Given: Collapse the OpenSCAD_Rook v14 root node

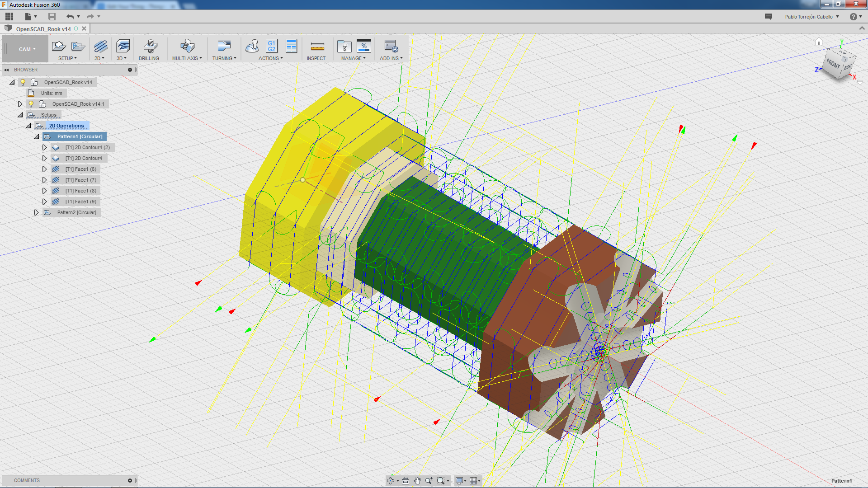Looking at the screenshot, I should click(12, 82).
